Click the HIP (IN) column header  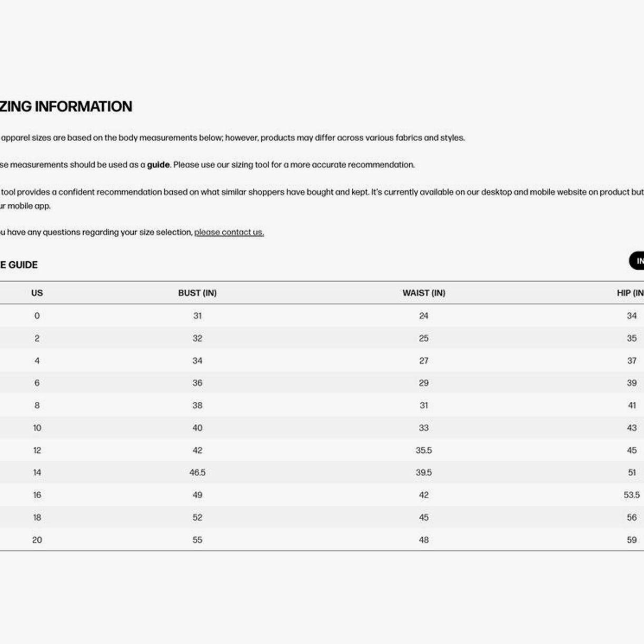tap(630, 293)
